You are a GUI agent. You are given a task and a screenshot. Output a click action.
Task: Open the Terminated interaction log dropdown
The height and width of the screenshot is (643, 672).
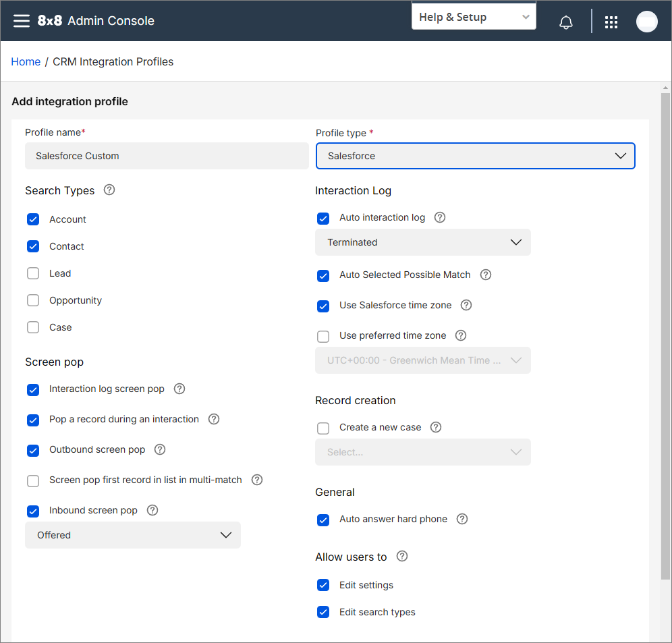[422, 242]
